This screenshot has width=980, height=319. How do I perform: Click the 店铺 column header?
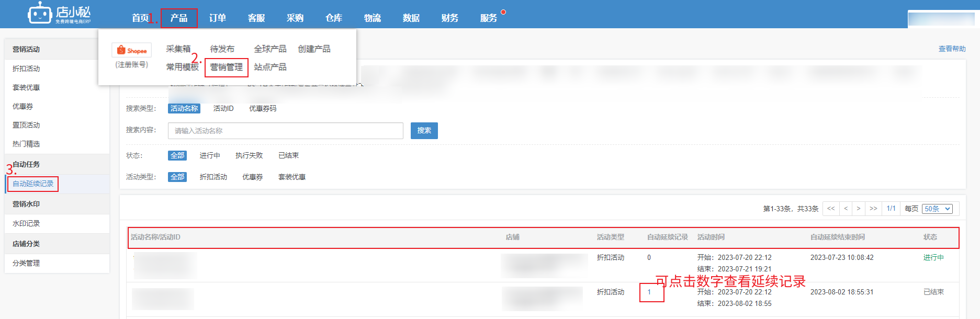pos(512,237)
